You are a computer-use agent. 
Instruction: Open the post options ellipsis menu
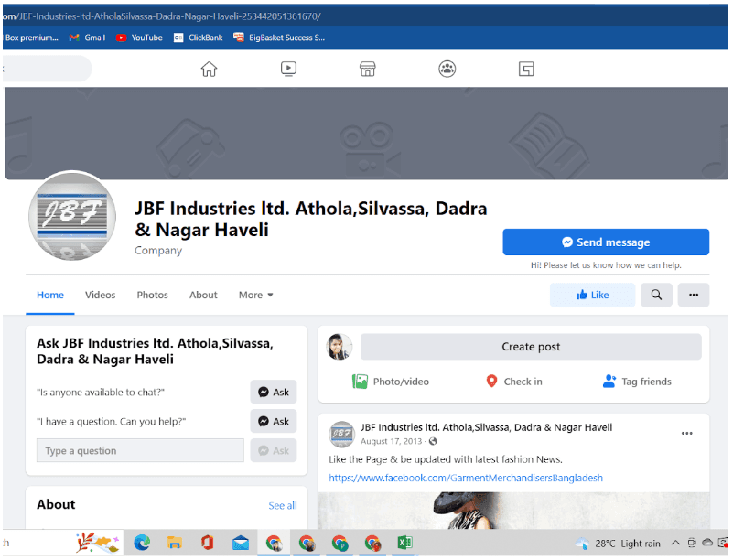(x=687, y=433)
